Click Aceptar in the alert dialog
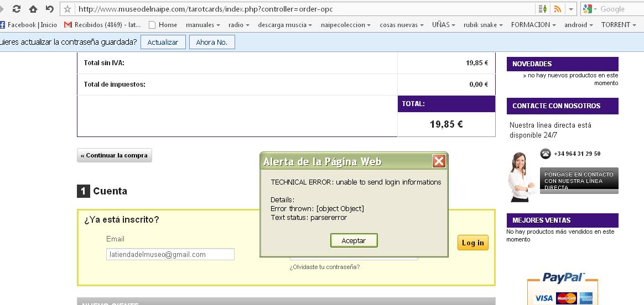 click(354, 241)
